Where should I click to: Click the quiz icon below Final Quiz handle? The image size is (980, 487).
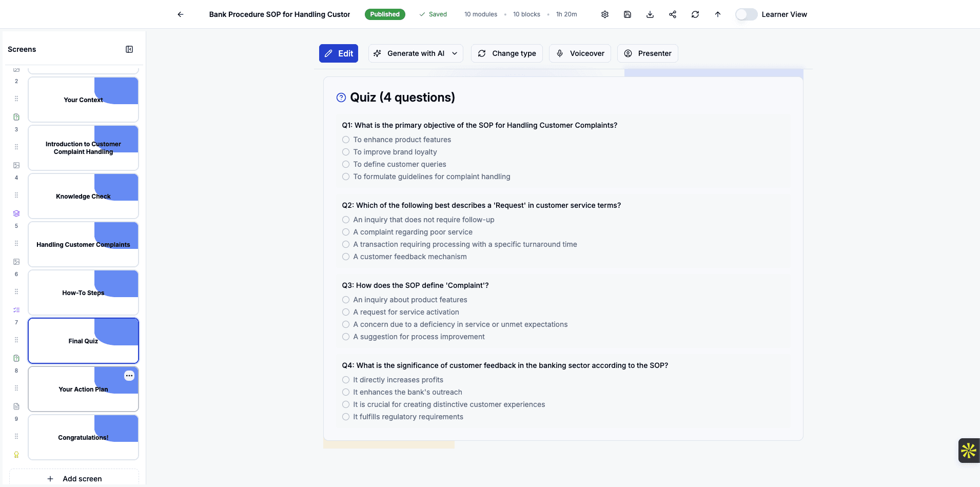pos(16,358)
